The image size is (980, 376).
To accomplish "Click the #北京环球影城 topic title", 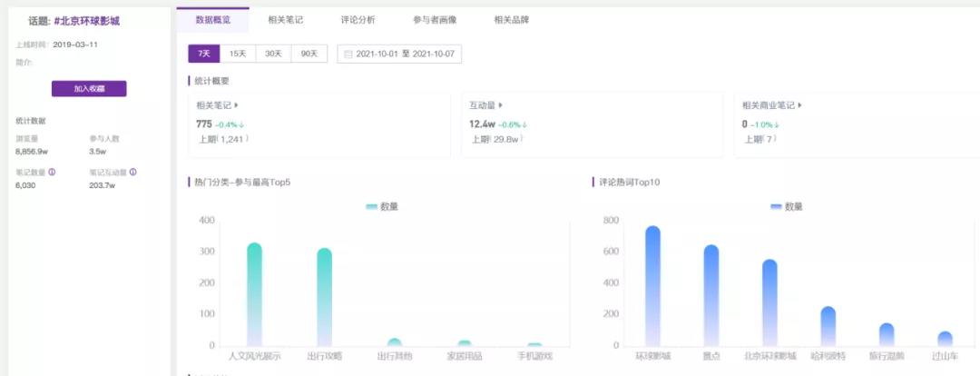I will coord(87,21).
